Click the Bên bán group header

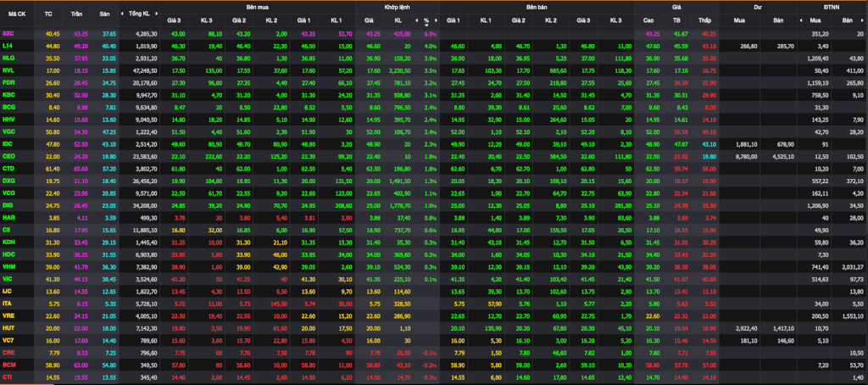(537, 7)
